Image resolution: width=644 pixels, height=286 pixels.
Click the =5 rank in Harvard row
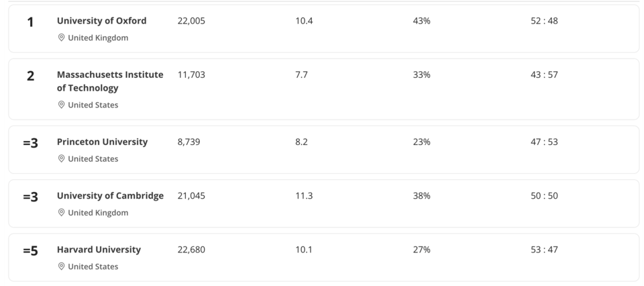[30, 251]
